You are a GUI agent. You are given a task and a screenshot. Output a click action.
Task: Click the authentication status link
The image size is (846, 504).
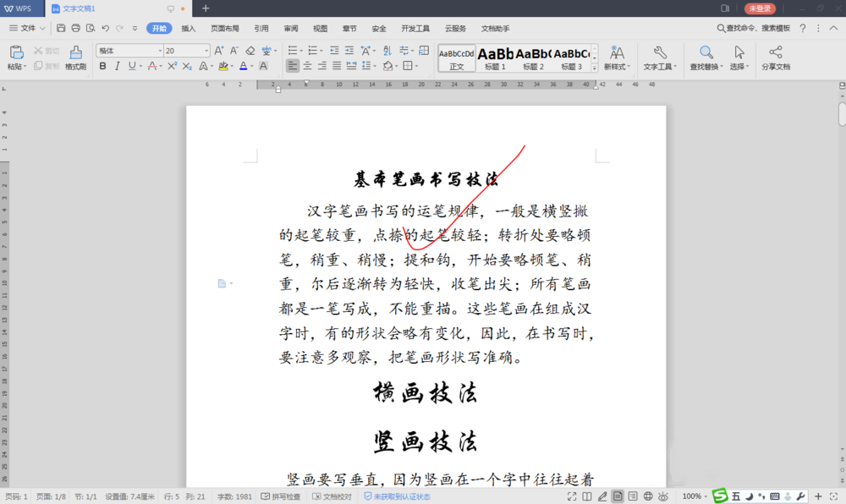click(x=397, y=496)
